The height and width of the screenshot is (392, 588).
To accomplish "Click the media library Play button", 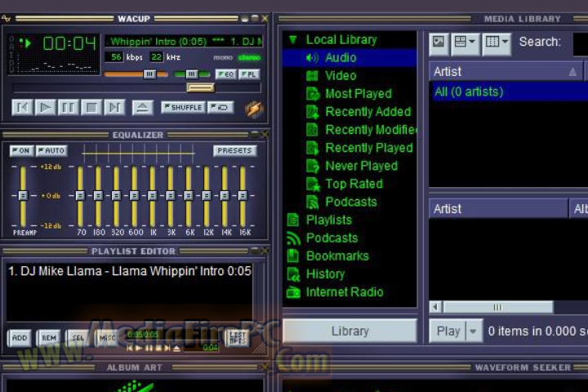I will point(448,332).
